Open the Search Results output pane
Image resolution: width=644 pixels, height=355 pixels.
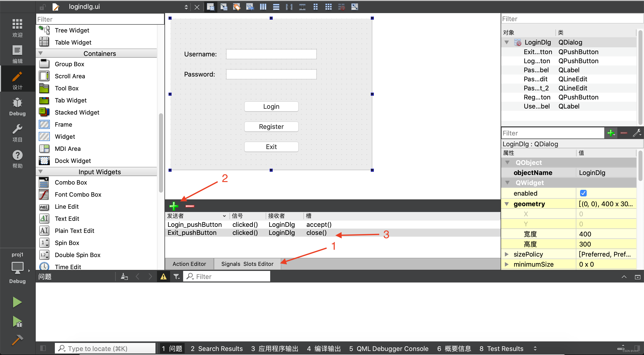[x=217, y=348]
